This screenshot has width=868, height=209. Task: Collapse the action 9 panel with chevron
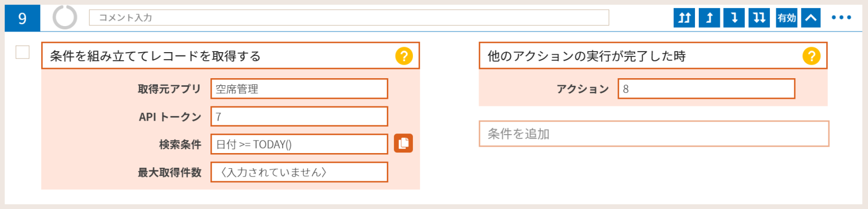point(810,18)
